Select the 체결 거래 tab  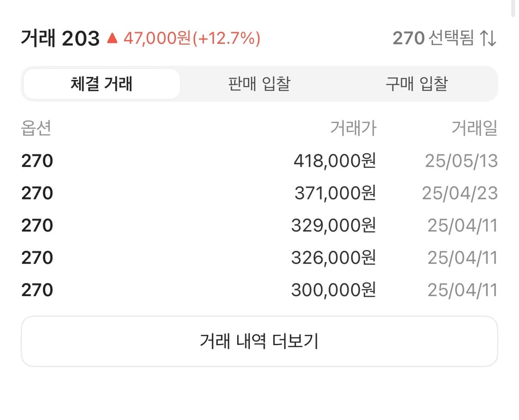click(101, 84)
